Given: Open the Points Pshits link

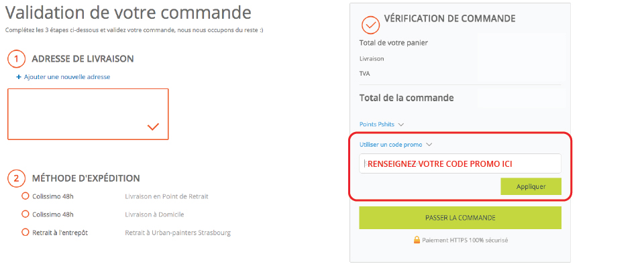Looking at the screenshot, I should tap(377, 124).
